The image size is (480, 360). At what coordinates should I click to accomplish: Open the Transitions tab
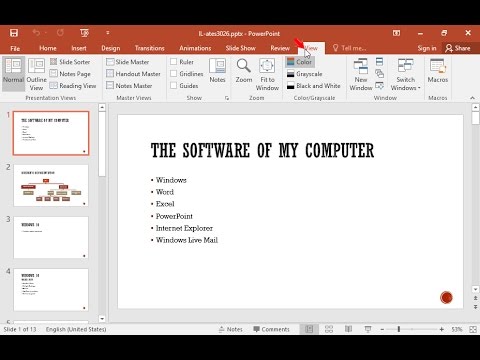coord(150,48)
